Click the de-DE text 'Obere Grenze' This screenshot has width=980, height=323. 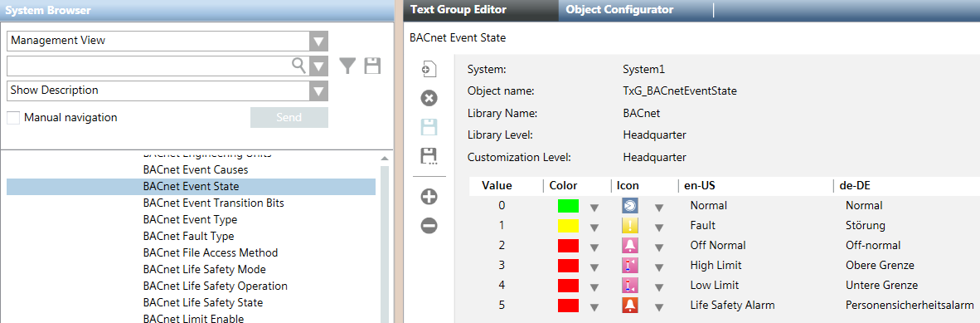pos(880,266)
